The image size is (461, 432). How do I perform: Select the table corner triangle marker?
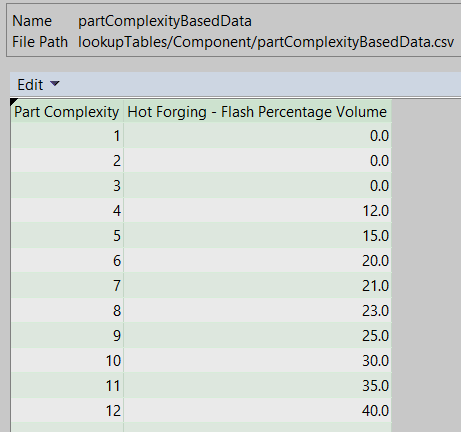point(14,102)
